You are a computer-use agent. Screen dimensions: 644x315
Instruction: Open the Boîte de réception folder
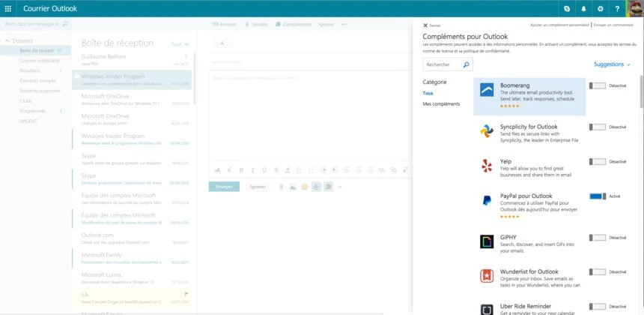coord(35,50)
